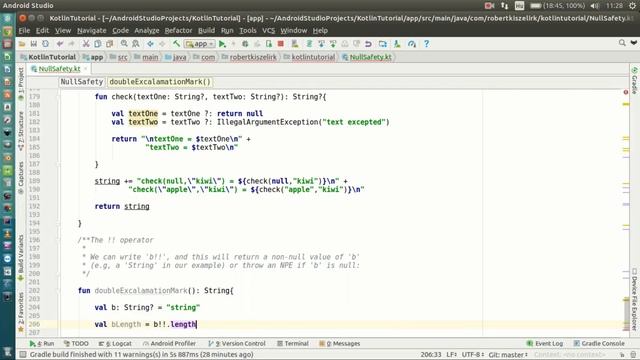Screen dimensions: 640x360
Task: Open the Build Variants side tab
Action: [x=21, y=257]
